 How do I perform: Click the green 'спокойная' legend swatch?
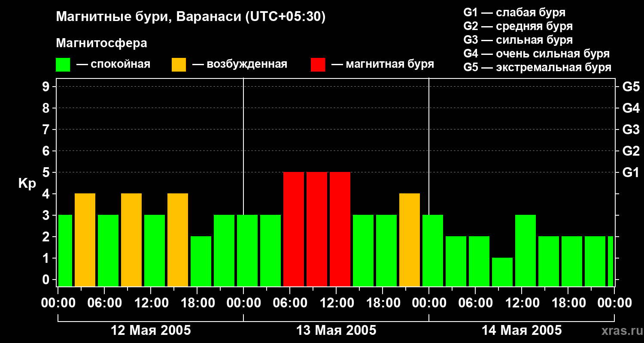click(x=63, y=64)
